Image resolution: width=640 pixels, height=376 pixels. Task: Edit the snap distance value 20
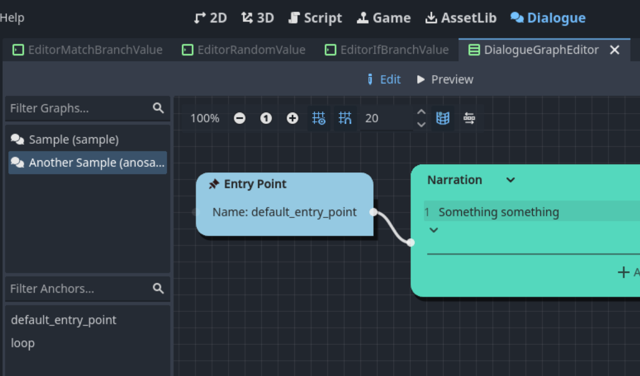[x=386, y=118]
